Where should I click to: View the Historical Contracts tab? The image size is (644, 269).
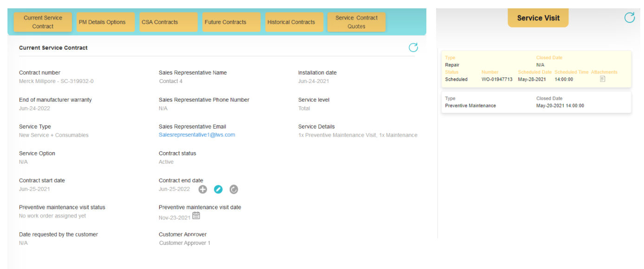coord(291,22)
